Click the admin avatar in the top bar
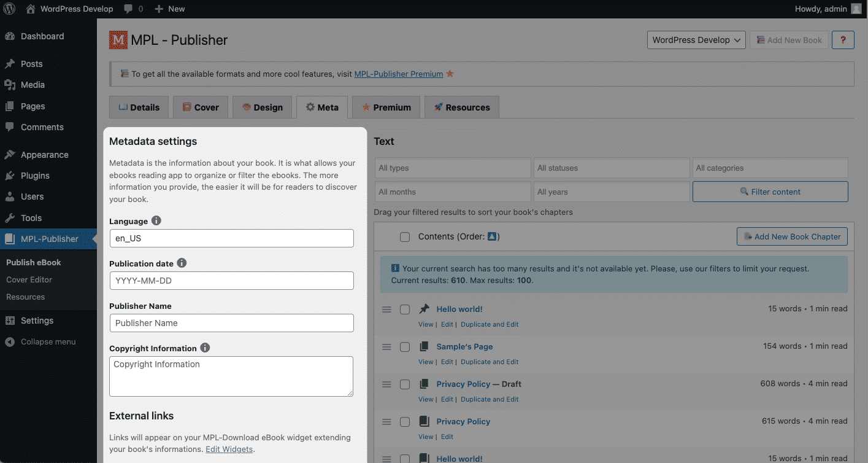 (x=857, y=9)
